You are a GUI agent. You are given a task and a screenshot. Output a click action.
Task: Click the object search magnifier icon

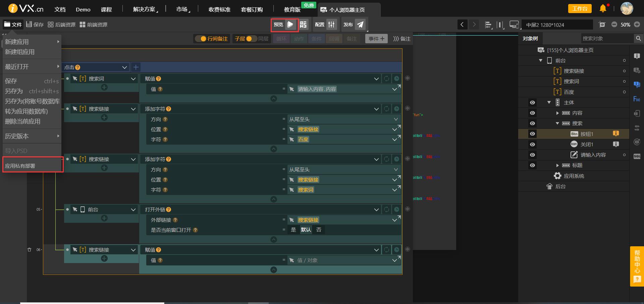(638, 39)
